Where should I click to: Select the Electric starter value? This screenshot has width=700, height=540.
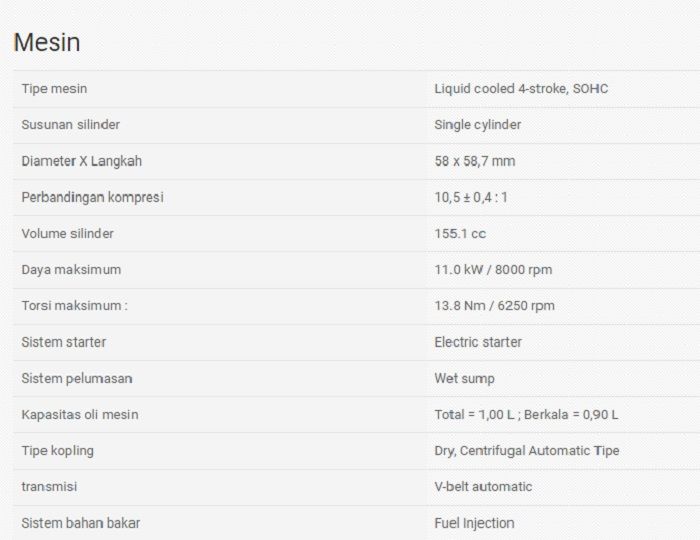[478, 342]
